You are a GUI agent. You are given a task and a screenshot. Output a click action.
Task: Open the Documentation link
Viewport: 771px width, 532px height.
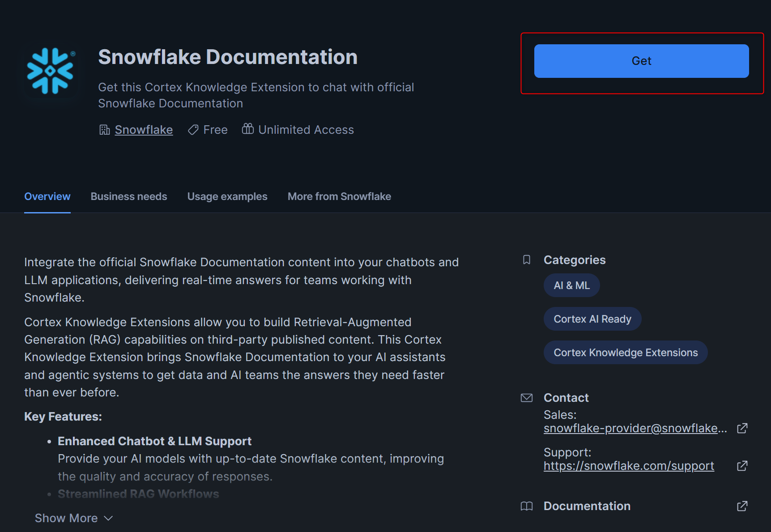(x=587, y=506)
